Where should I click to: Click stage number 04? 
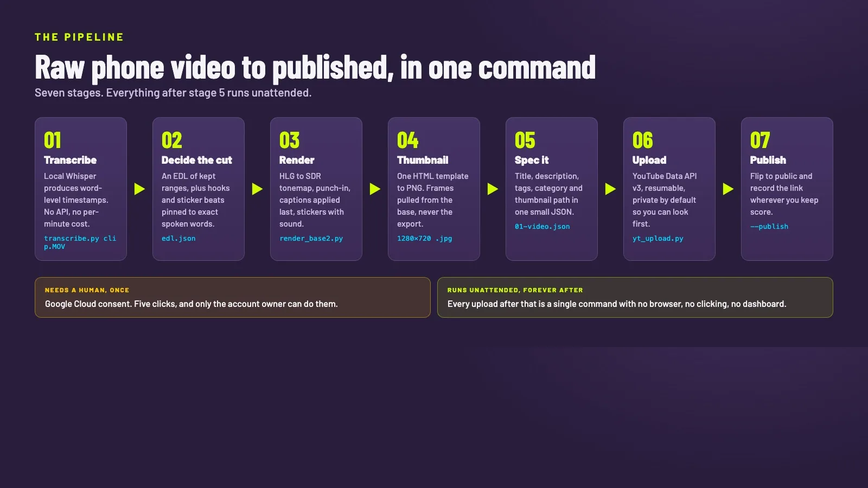tap(408, 140)
